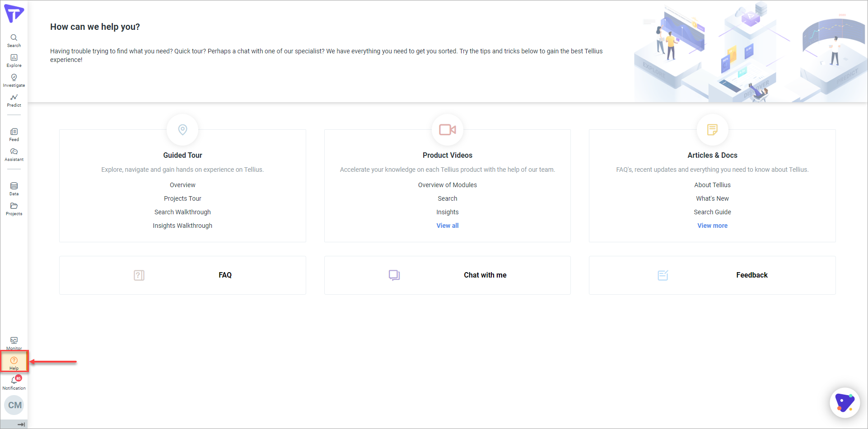Viewport: 868px width, 429px height.
Task: Launch the Assistant from sidebar
Action: tap(14, 154)
